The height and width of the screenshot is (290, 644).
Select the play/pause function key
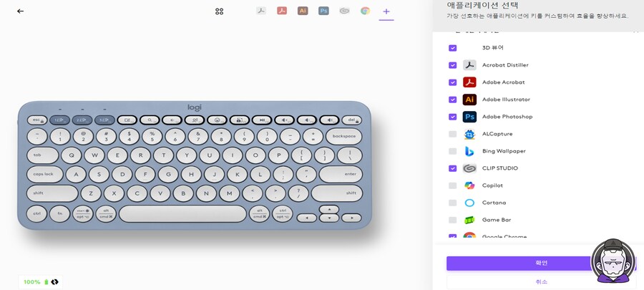(262, 120)
